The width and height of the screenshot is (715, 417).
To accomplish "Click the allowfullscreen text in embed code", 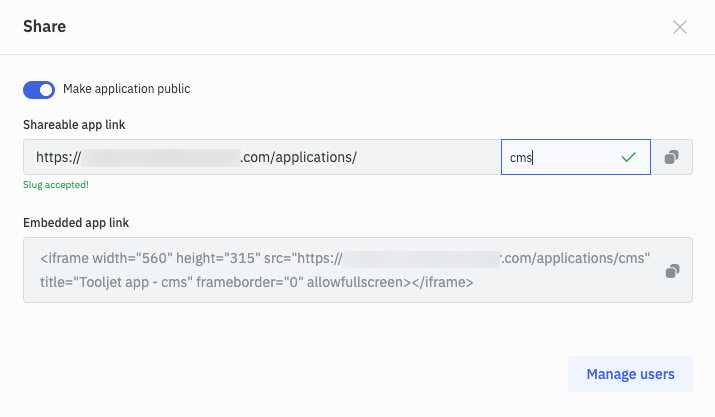I will pyautogui.click(x=357, y=283).
